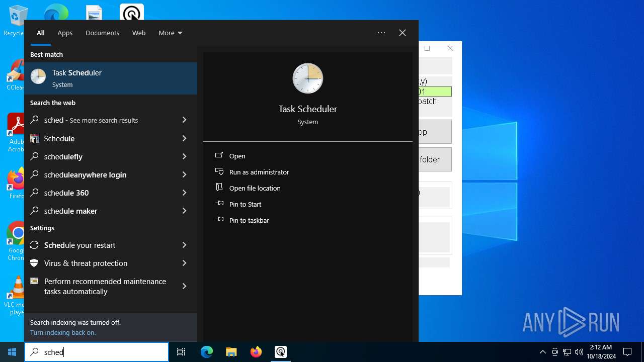This screenshot has height=362, width=644.
Task: Click the recommended maintenance tasks icon
Action: click(35, 281)
